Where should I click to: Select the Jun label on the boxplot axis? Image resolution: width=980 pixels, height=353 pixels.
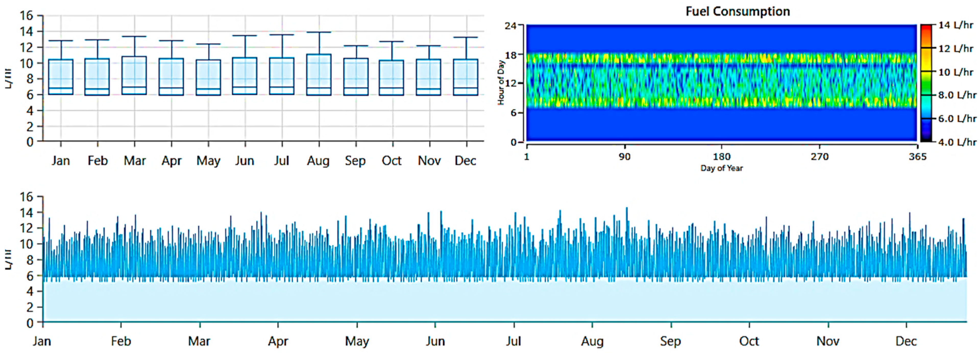[x=245, y=161]
